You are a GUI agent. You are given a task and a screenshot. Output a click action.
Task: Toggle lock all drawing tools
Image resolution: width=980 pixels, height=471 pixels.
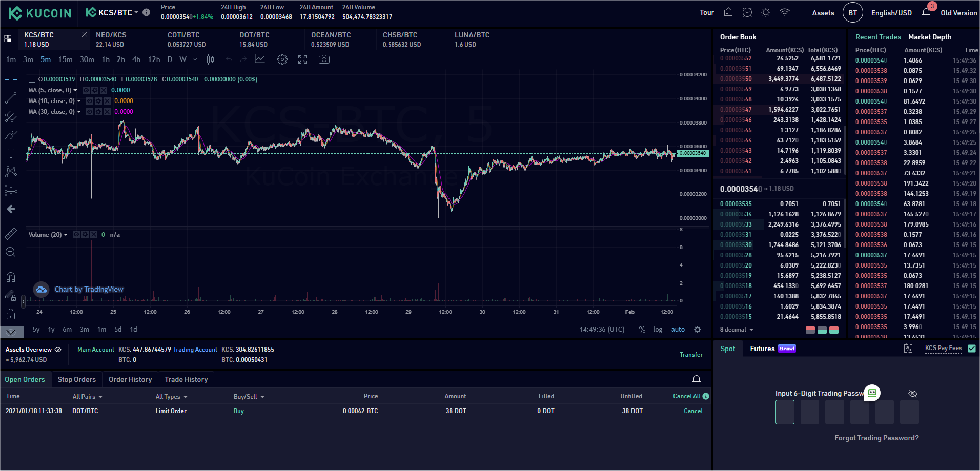(11, 314)
